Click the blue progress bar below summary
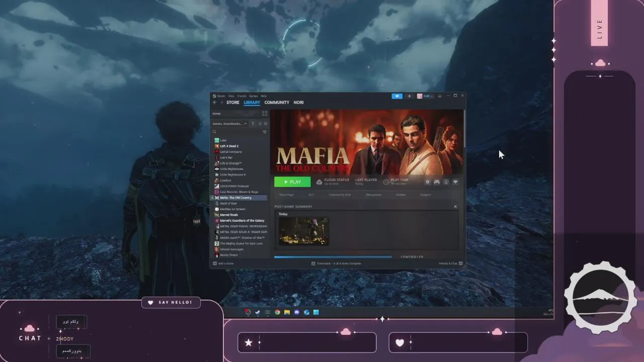Image resolution: width=644 pixels, height=362 pixels. coord(333,257)
